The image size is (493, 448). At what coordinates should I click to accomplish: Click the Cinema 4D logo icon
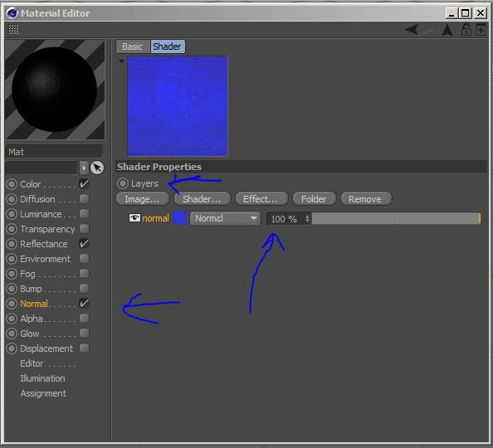[12, 13]
